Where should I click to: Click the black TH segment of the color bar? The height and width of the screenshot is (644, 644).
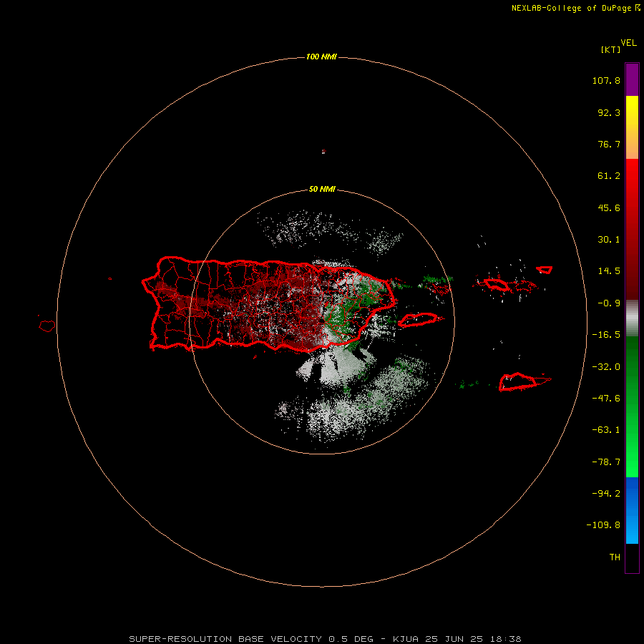click(632, 557)
